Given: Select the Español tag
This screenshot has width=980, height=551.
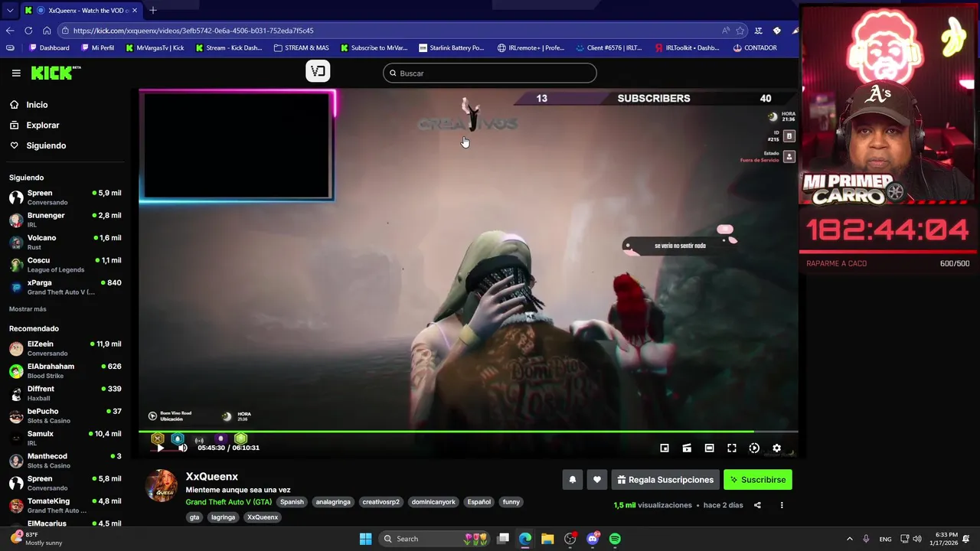Looking at the screenshot, I should (x=479, y=502).
